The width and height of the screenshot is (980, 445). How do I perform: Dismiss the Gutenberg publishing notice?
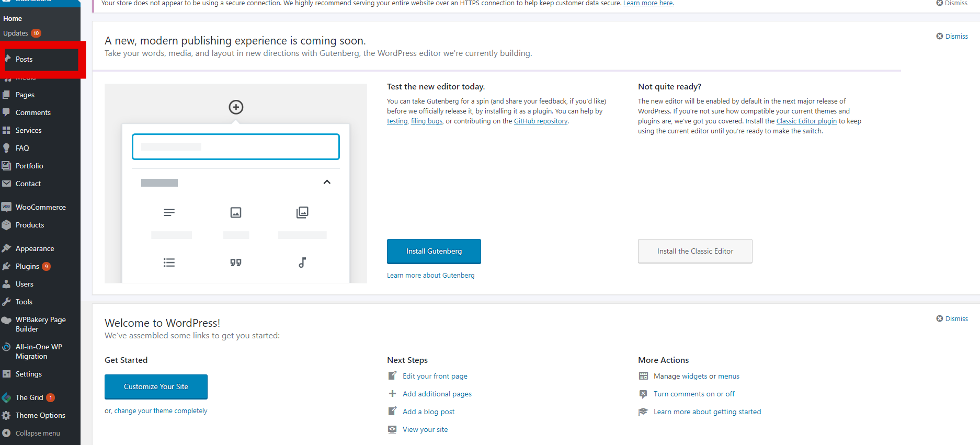coord(952,36)
